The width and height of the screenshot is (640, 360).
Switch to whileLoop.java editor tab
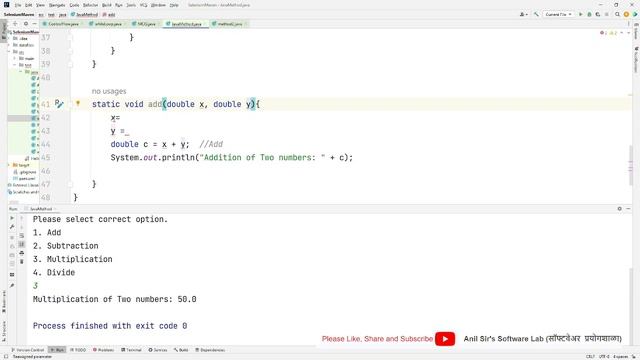[108, 24]
